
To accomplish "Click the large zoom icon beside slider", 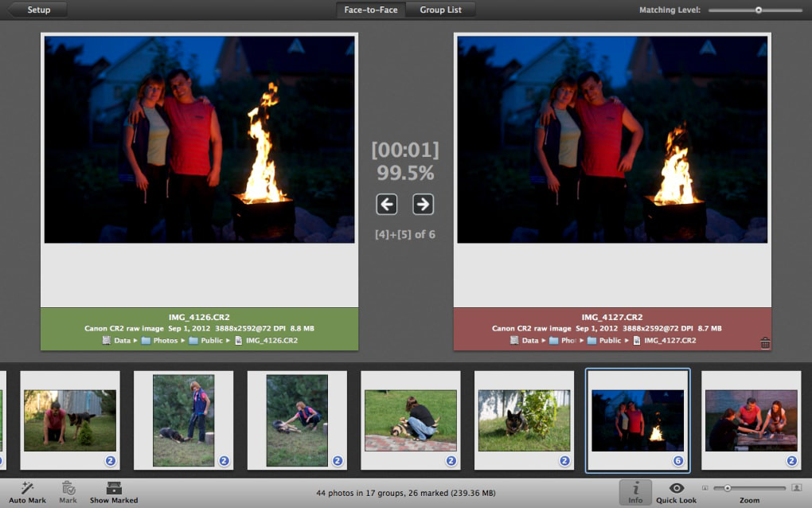I will 796,488.
